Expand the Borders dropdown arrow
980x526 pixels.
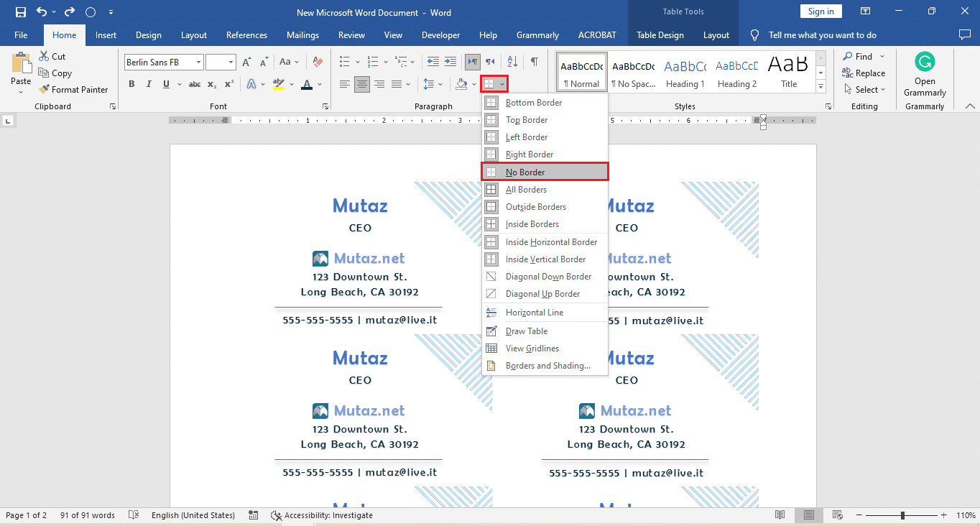502,84
